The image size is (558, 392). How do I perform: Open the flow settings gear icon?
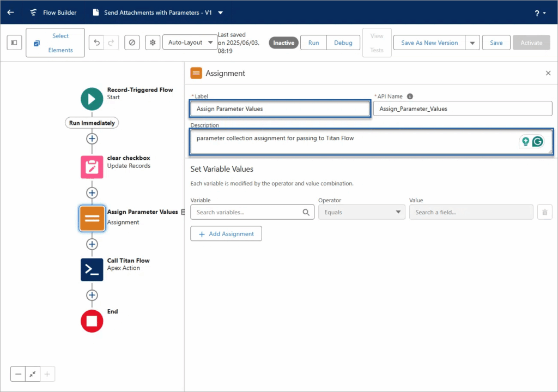[152, 42]
